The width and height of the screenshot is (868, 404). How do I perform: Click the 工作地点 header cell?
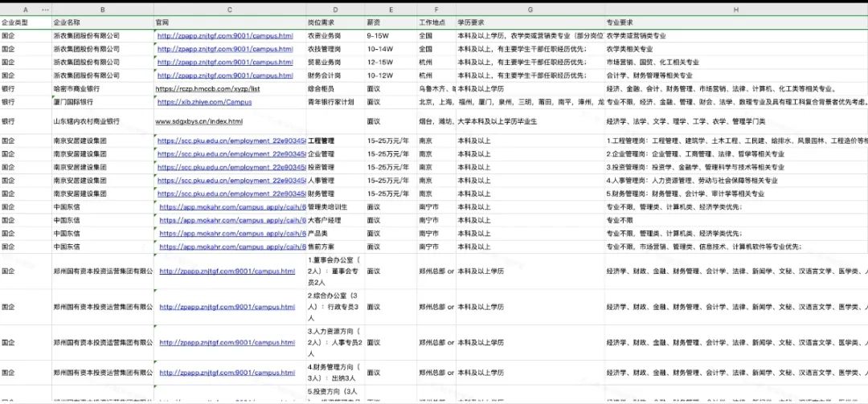tap(436, 22)
